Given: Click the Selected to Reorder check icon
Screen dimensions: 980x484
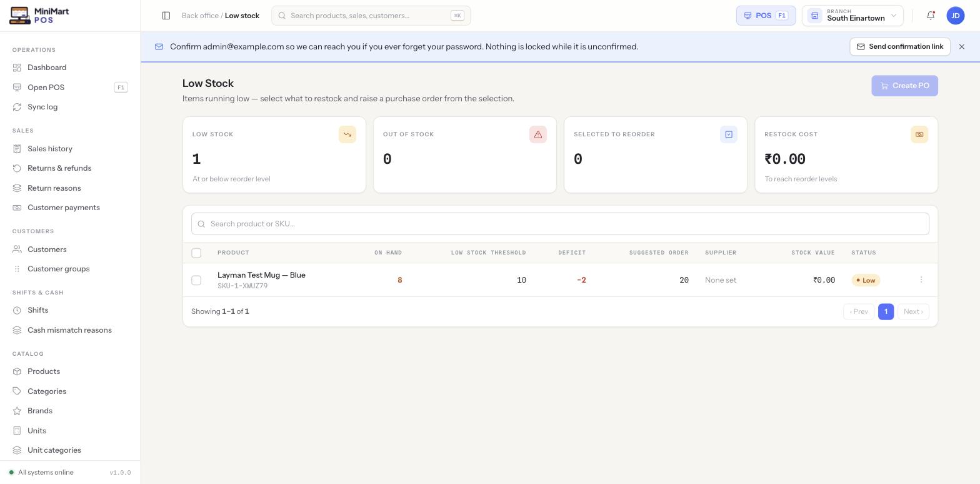Looking at the screenshot, I should (729, 134).
